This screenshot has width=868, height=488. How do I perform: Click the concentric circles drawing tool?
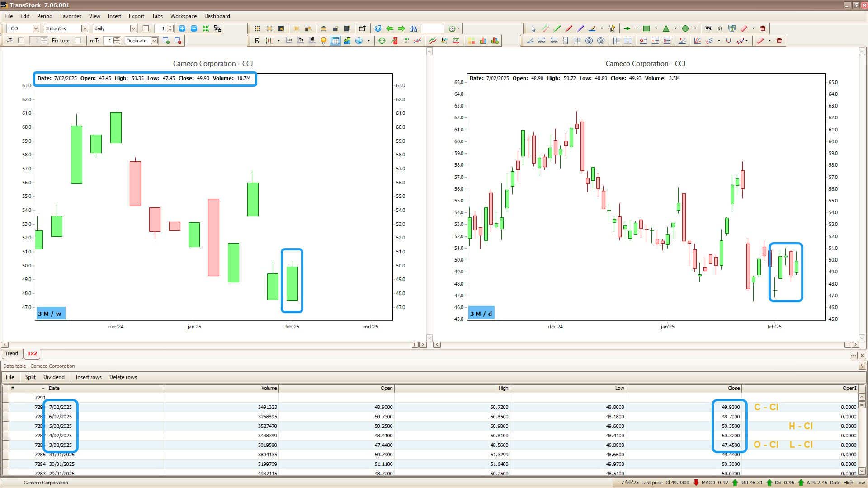coord(589,41)
